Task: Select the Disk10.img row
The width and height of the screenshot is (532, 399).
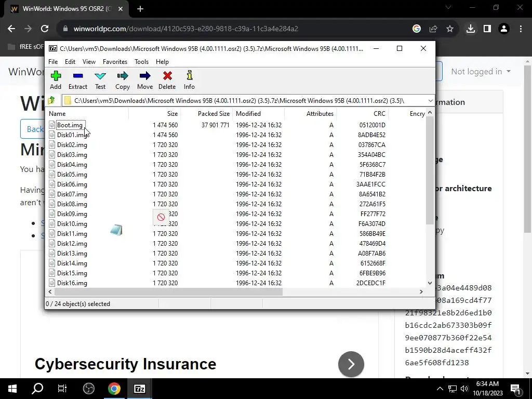Action: 235,223
